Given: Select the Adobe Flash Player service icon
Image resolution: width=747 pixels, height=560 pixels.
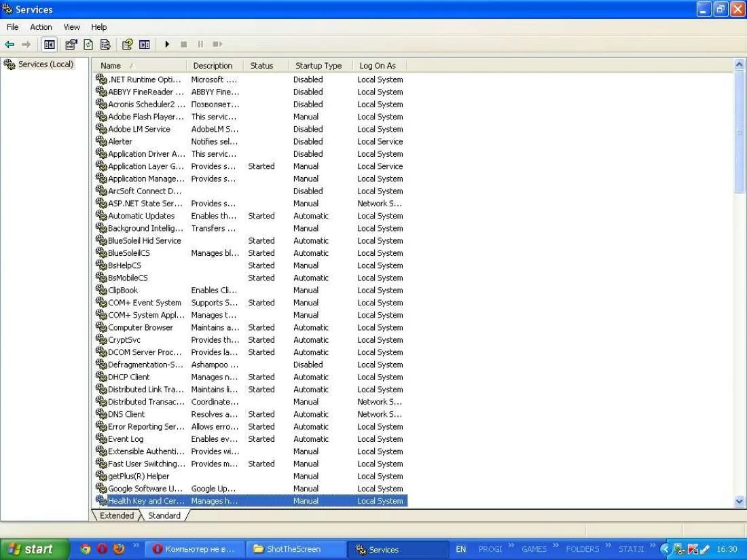Looking at the screenshot, I should 101,116.
